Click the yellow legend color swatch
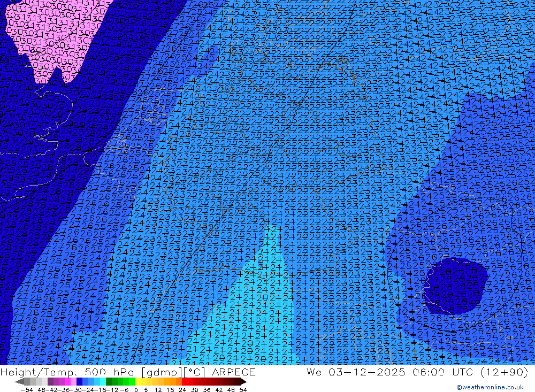This screenshot has height=392, width=535. [x=137, y=382]
